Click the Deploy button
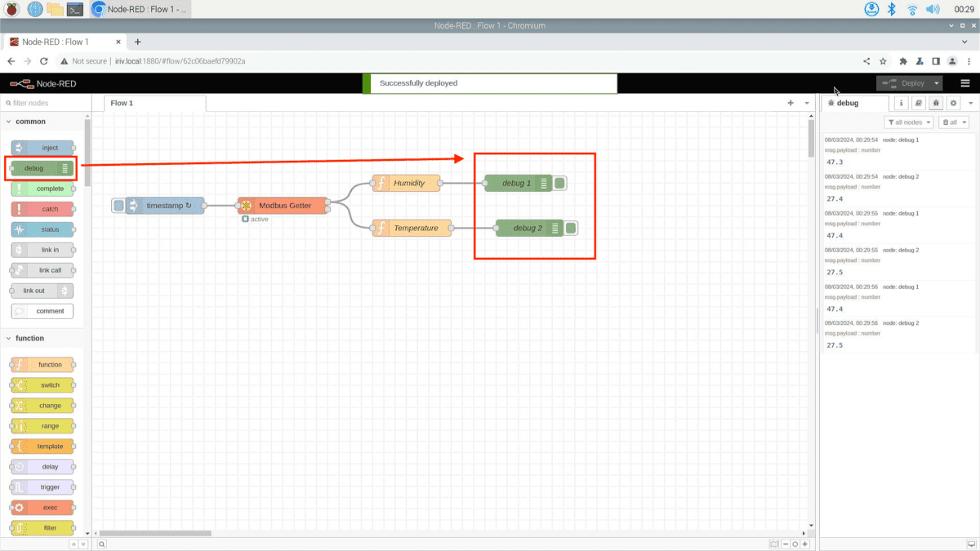This screenshot has height=551, width=980. [905, 83]
